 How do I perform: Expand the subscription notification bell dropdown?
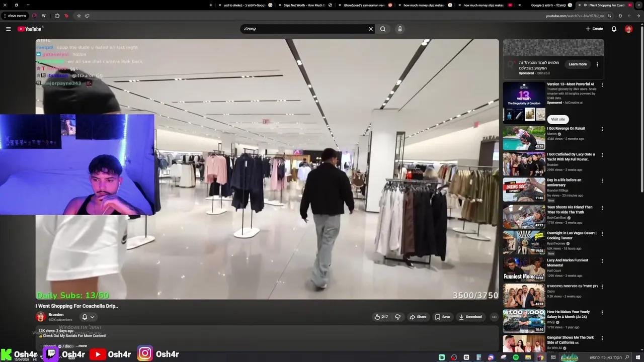pyautogui.click(x=88, y=317)
